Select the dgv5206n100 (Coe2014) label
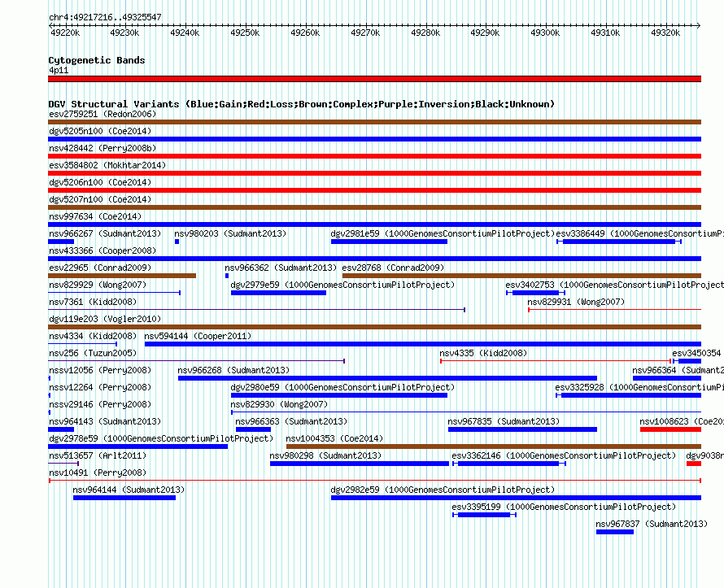This screenshot has width=724, height=588. (100, 182)
